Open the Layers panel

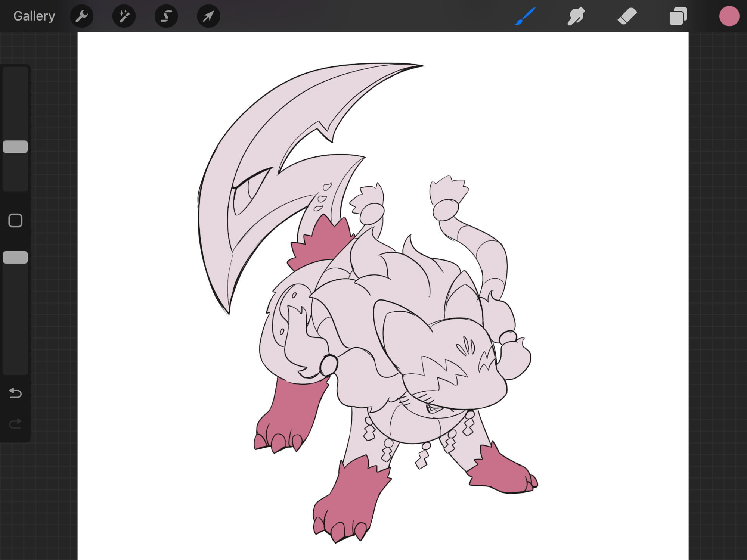(678, 16)
